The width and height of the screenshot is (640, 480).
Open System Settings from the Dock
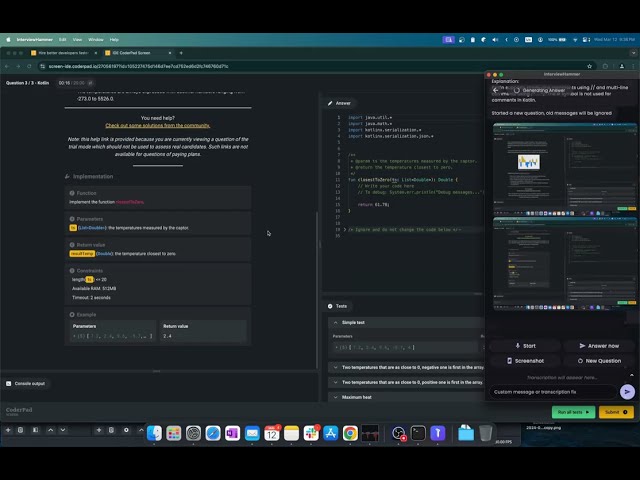[x=193, y=433]
